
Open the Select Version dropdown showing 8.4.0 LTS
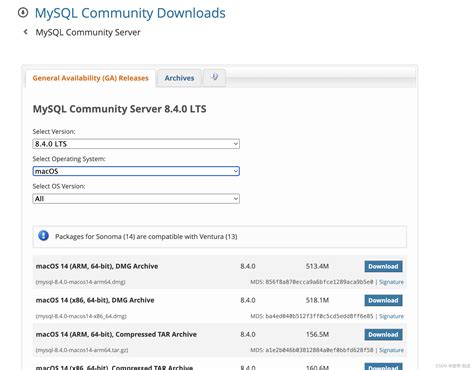pos(136,144)
